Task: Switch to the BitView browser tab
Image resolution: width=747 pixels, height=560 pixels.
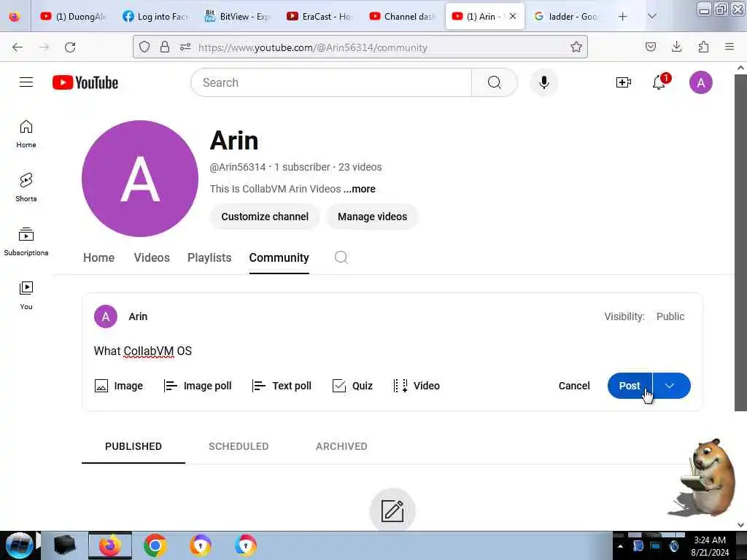Action: [237, 16]
